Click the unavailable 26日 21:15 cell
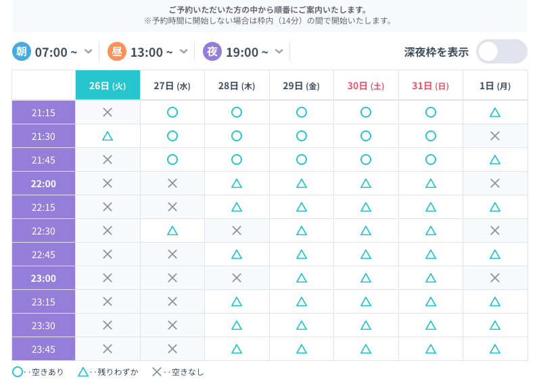541x392 pixels. 108,112
